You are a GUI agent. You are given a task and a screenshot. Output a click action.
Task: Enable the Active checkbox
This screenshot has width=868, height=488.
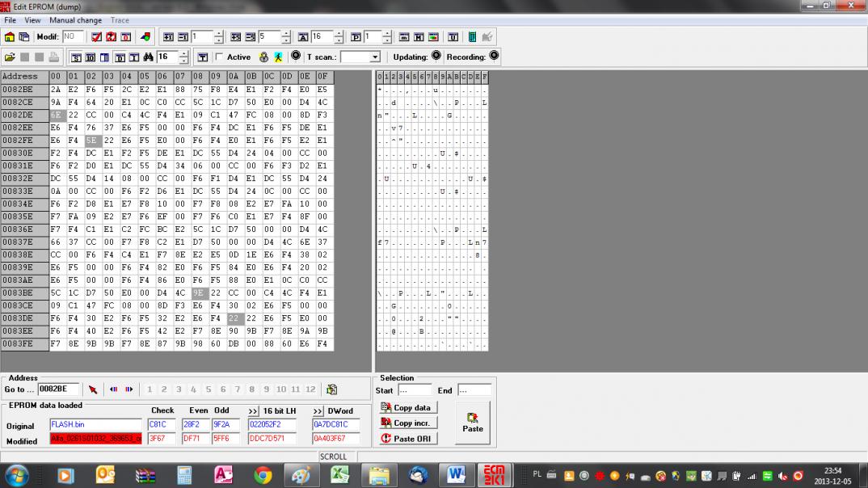coord(219,57)
